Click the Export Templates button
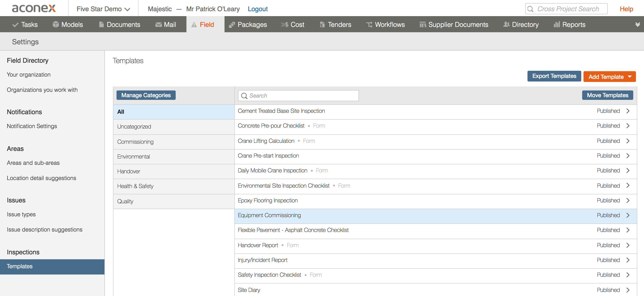644x296 pixels. coord(554,76)
